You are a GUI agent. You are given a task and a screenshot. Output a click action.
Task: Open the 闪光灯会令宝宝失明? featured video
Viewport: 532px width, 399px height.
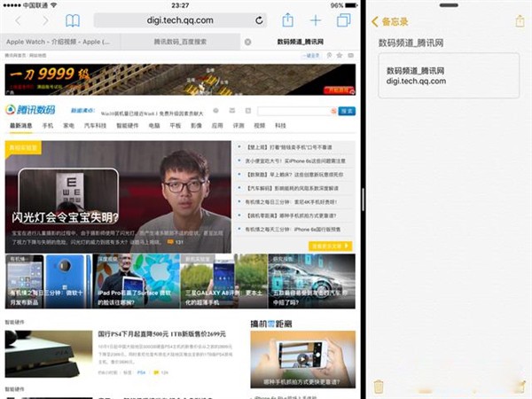coord(118,197)
